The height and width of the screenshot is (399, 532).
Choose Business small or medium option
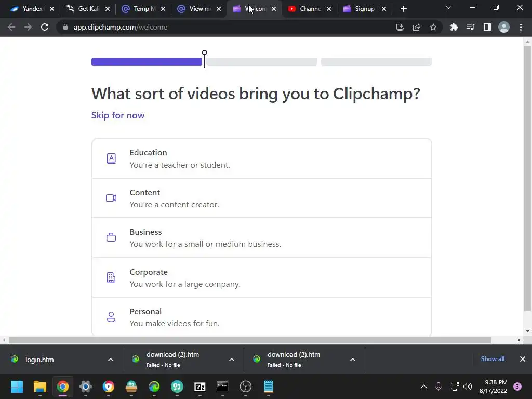[x=262, y=238]
